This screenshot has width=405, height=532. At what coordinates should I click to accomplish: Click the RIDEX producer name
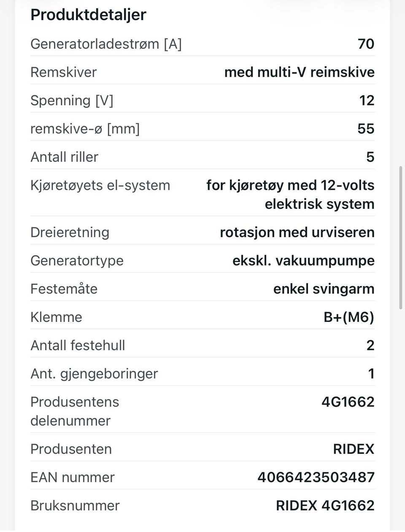[x=354, y=449]
